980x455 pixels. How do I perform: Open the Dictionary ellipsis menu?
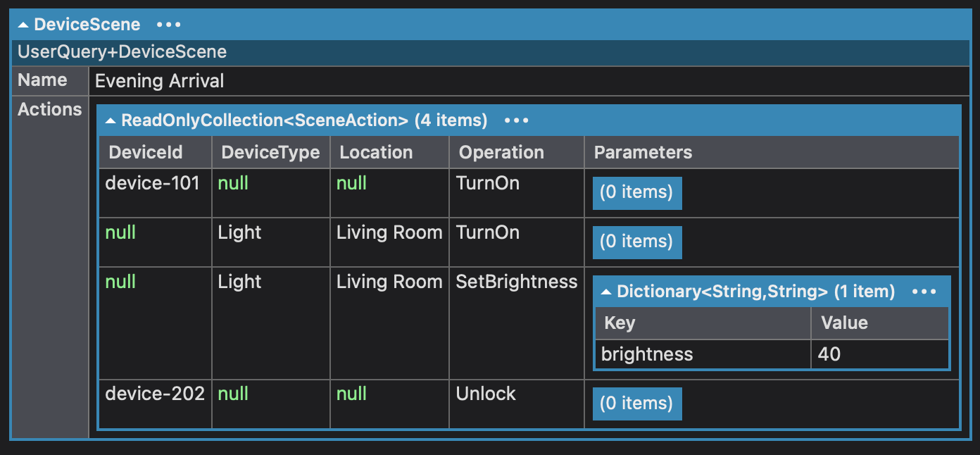(924, 292)
